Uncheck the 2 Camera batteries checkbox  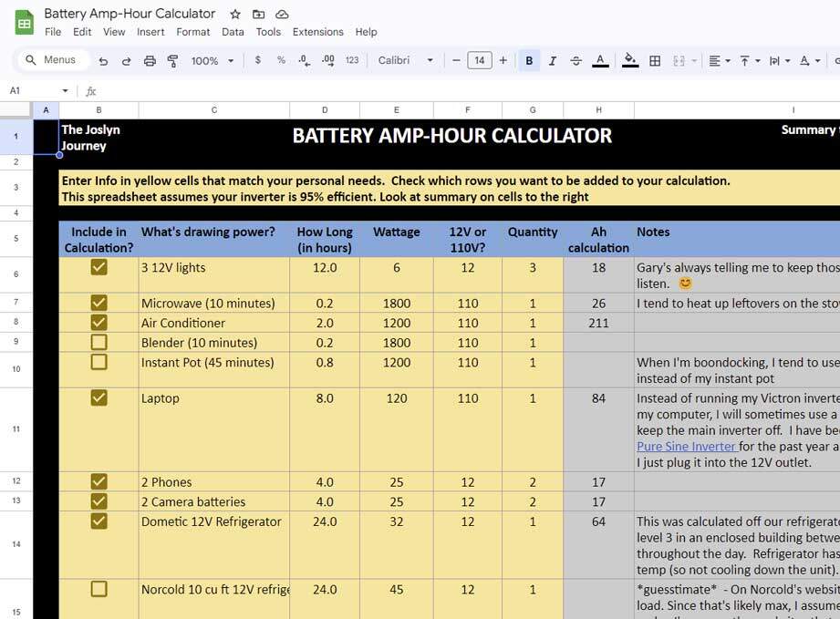[x=99, y=501]
